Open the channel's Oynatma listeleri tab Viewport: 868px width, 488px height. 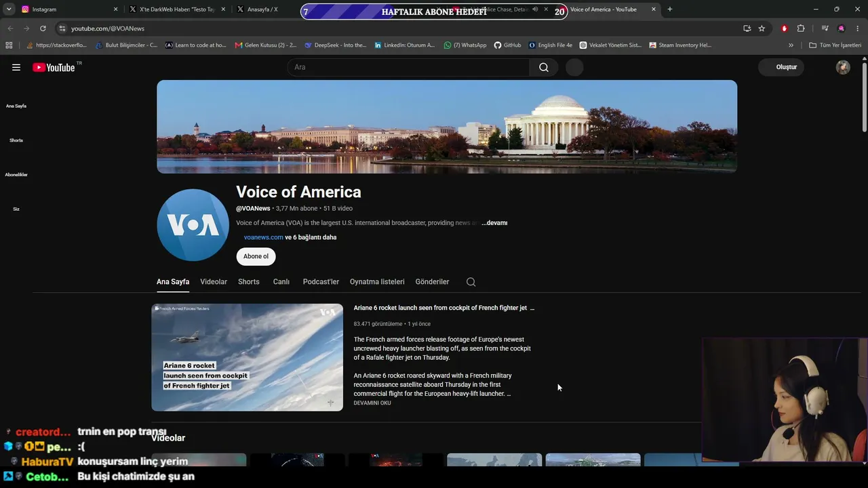(377, 282)
